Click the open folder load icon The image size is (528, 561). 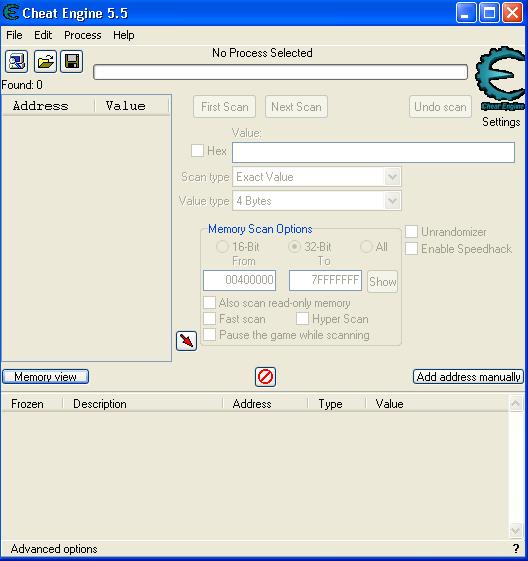pos(45,62)
